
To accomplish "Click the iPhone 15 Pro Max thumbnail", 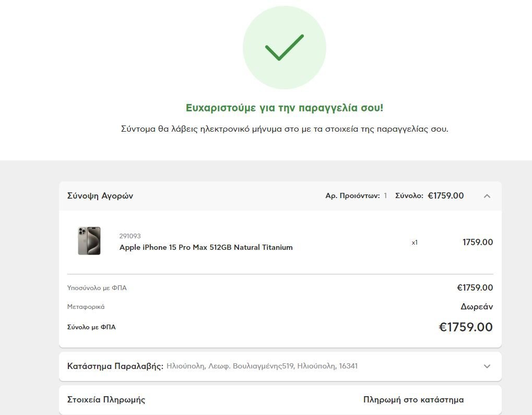I will click(x=89, y=241).
